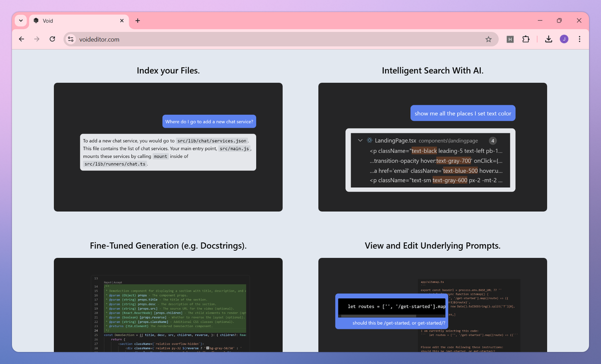Viewport: 601px width, 364px height.
Task: Open Chrome's three-dot menu
Action: [x=579, y=39]
